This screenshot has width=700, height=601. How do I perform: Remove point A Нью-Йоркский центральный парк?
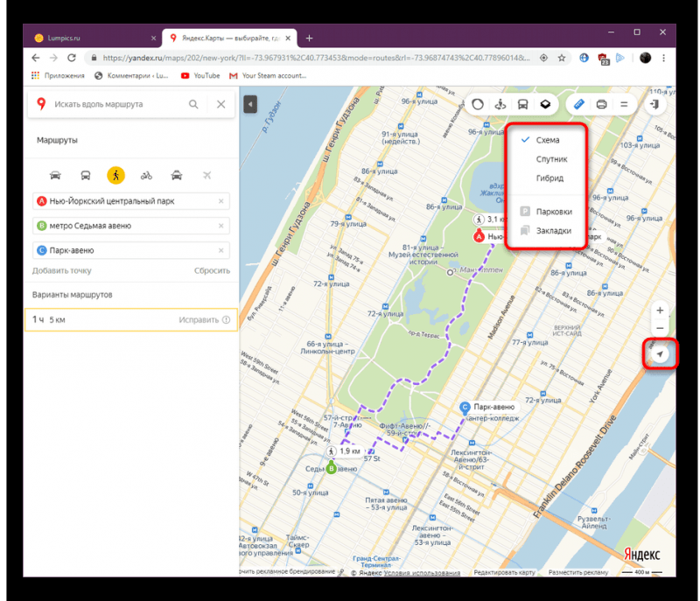click(x=221, y=201)
